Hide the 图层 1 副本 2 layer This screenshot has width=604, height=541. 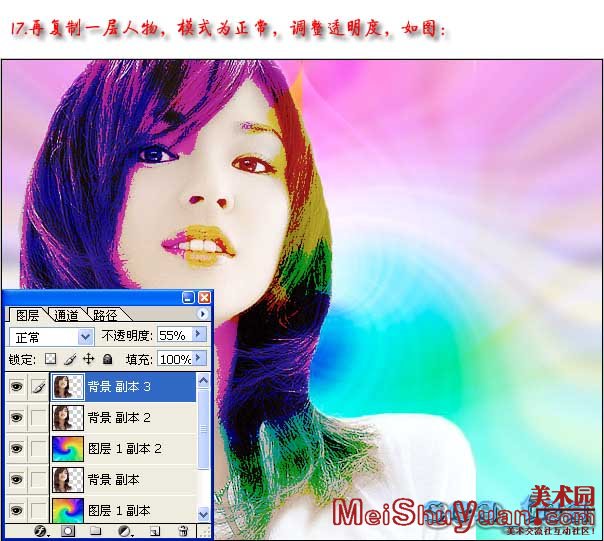(x=17, y=448)
